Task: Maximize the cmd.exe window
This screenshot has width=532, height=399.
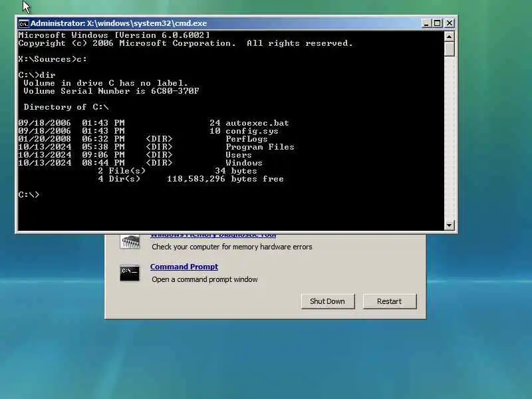Action: [x=438, y=23]
